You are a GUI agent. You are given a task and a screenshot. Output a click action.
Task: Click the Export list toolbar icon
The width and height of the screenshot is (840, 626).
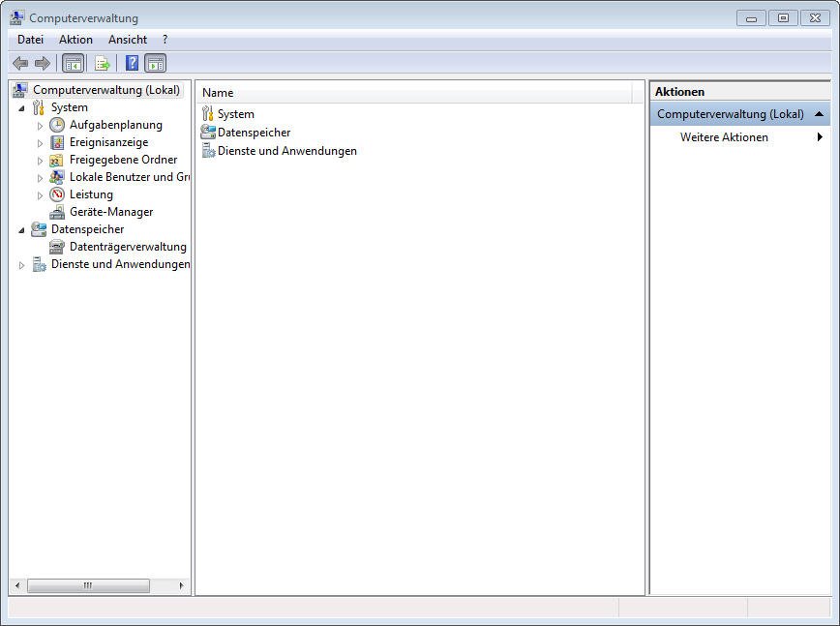pyautogui.click(x=103, y=64)
